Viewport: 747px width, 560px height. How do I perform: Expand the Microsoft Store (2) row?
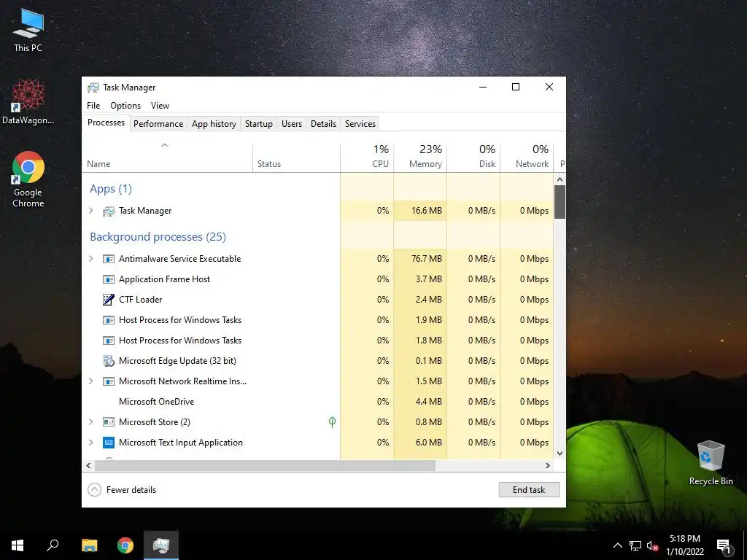(x=91, y=422)
